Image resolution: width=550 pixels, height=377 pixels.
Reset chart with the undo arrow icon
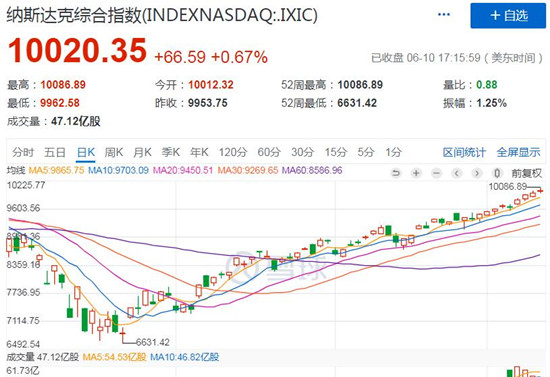[x=396, y=173]
